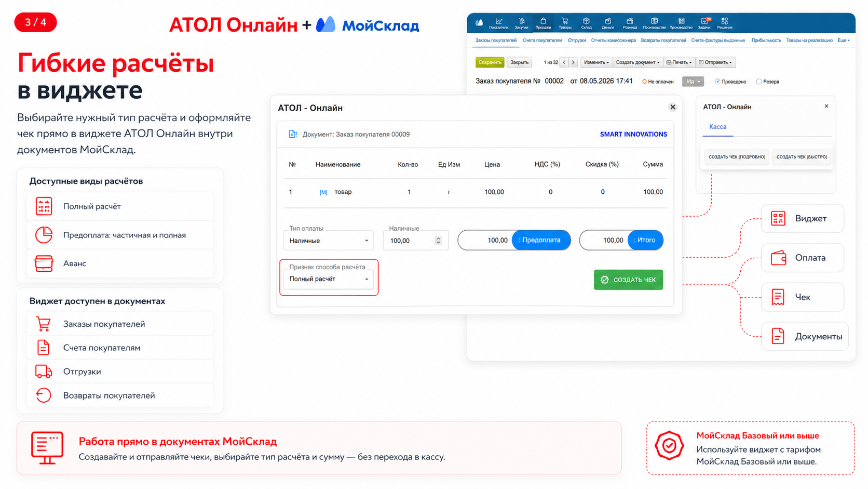Select the Касса tab in the АТОЛ widget

718,127
